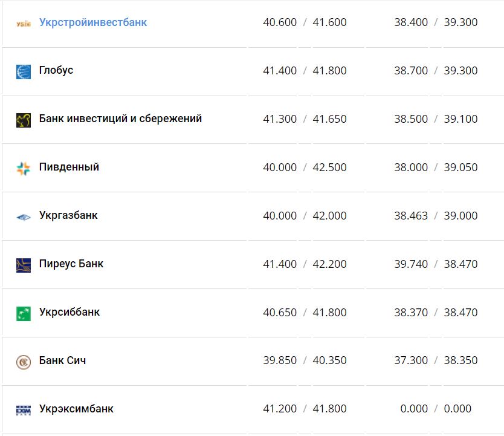The width and height of the screenshot is (504, 436).
Task: Open the Пиреус Банк details
Action: click(x=71, y=264)
